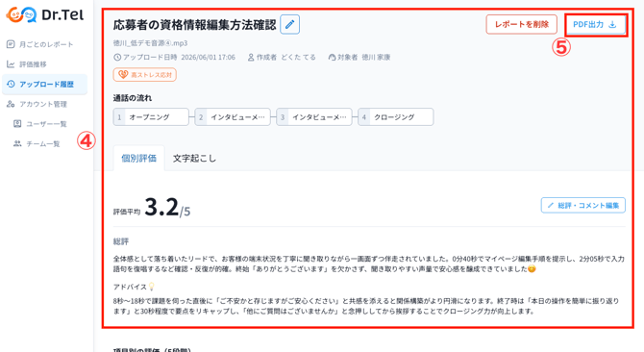This screenshot has height=352, width=644.
Task: Click the 対象者 headset icon
Action: (x=332, y=57)
